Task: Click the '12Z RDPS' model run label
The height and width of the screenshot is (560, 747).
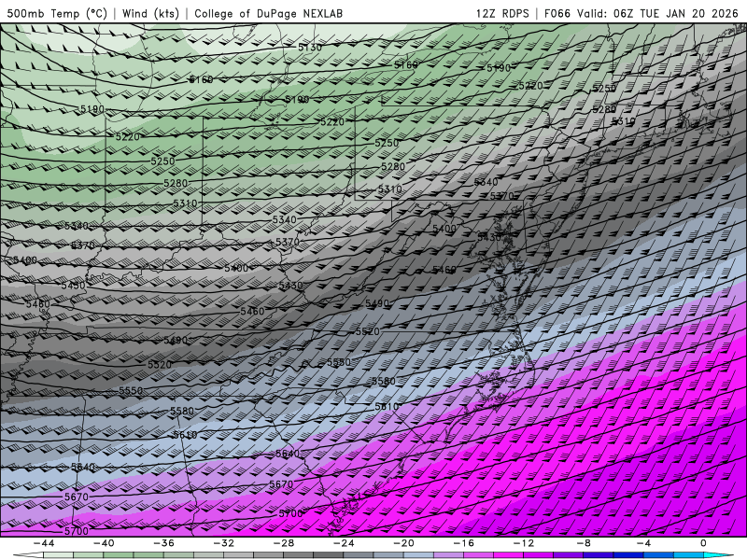Action: [x=502, y=13]
